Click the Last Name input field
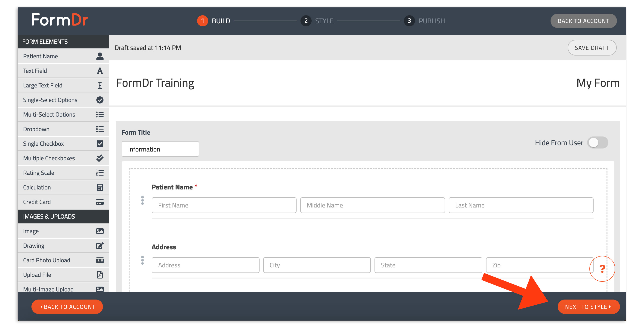 point(521,205)
